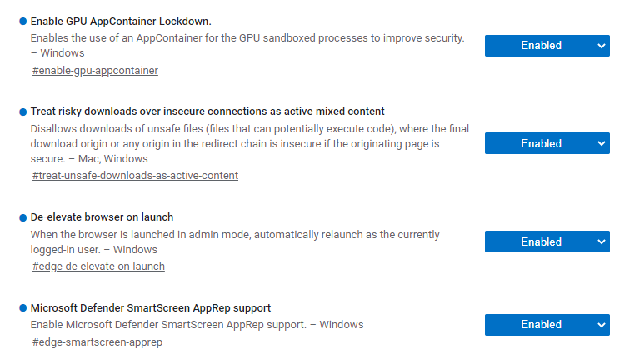Open the De-elevate browser on launch dropdown
Screen dimensions: 630x364
(x=547, y=242)
